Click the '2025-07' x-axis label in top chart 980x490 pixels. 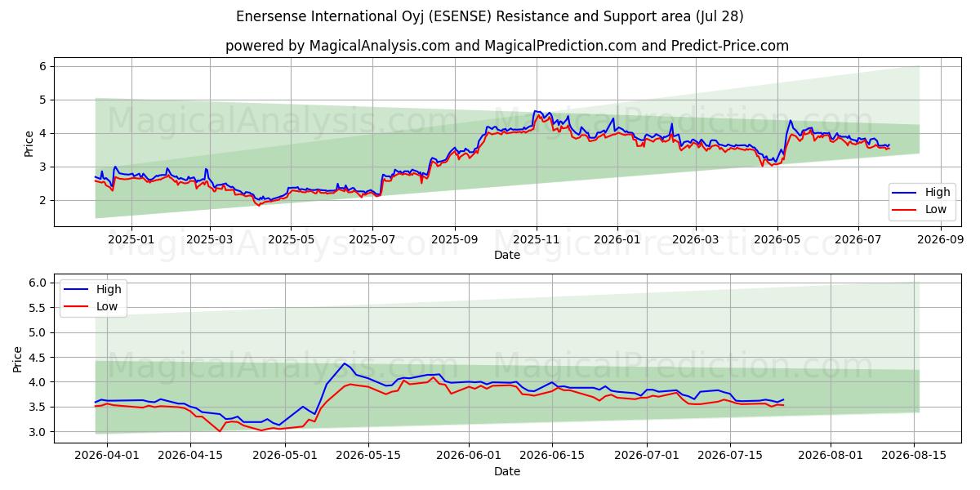pos(372,240)
